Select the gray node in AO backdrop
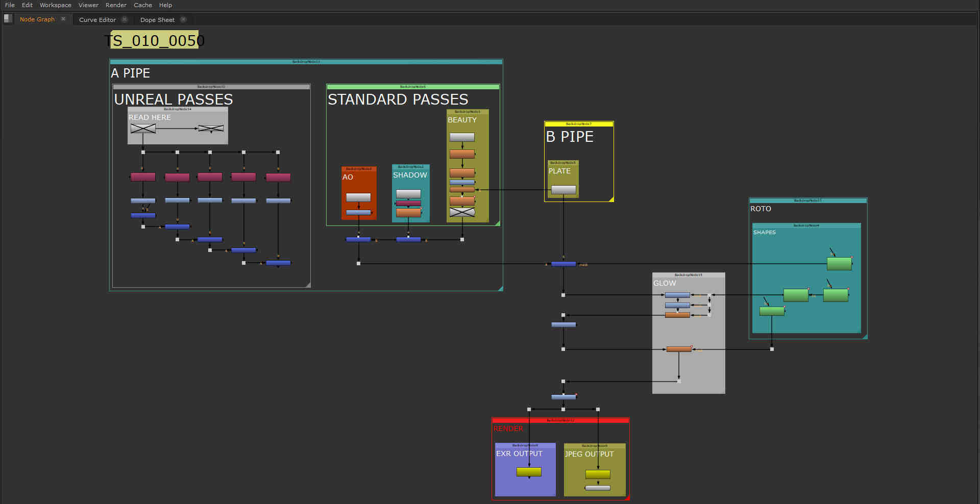The image size is (980, 504). click(x=358, y=197)
